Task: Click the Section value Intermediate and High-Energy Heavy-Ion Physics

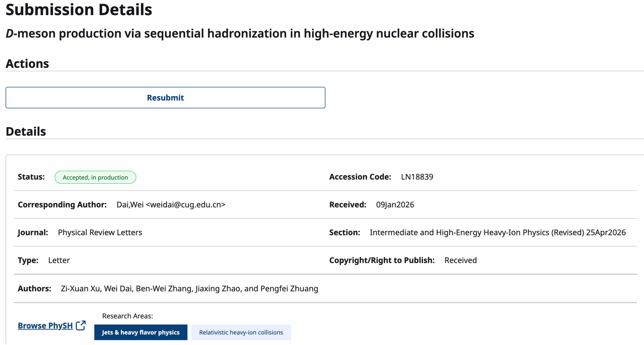Action: (x=460, y=233)
